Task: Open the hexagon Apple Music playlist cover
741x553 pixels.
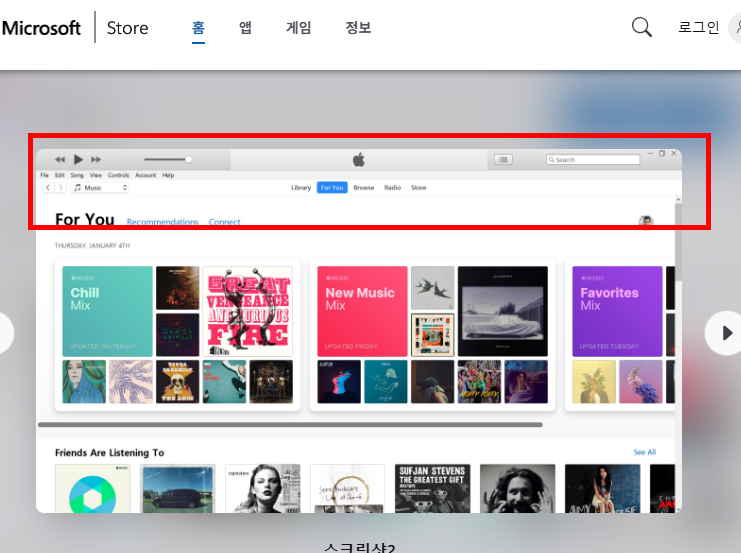Action: tap(93, 488)
